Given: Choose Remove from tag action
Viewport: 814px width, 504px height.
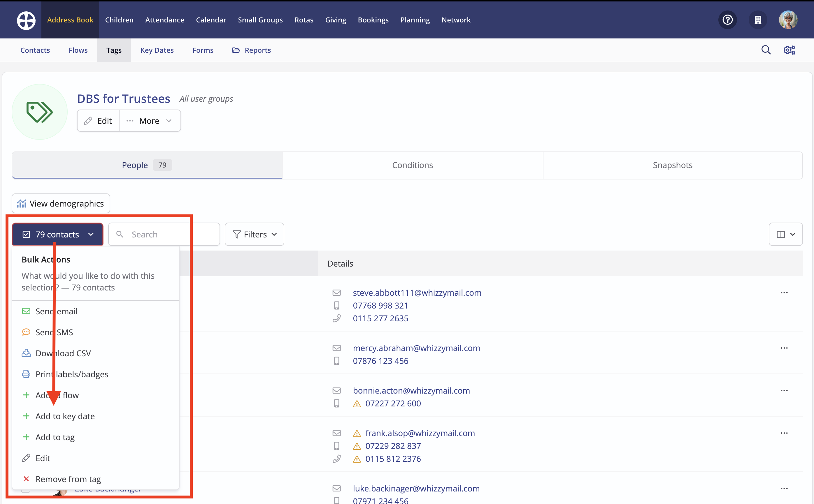Looking at the screenshot, I should (x=68, y=479).
